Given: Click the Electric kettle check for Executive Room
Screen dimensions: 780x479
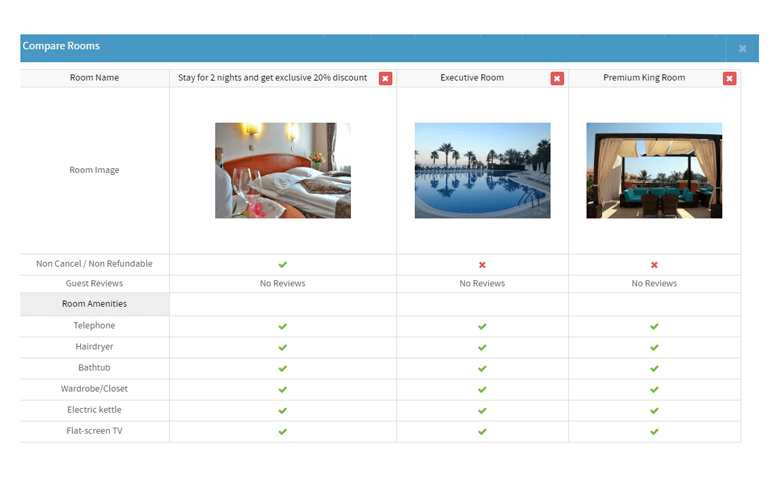Looking at the screenshot, I should (482, 410).
